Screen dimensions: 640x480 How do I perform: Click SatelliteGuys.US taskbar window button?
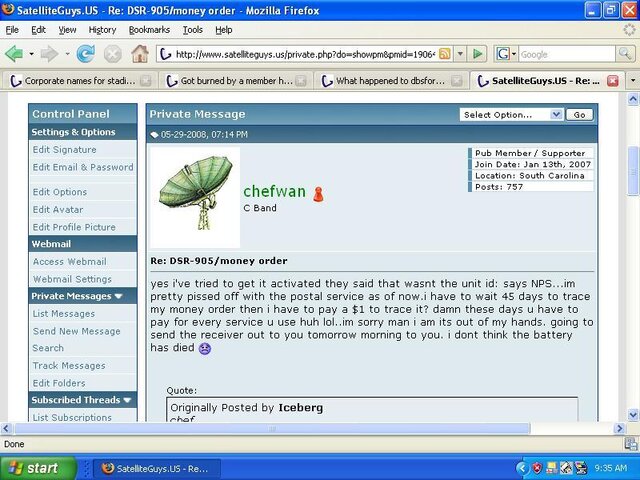tap(157, 468)
